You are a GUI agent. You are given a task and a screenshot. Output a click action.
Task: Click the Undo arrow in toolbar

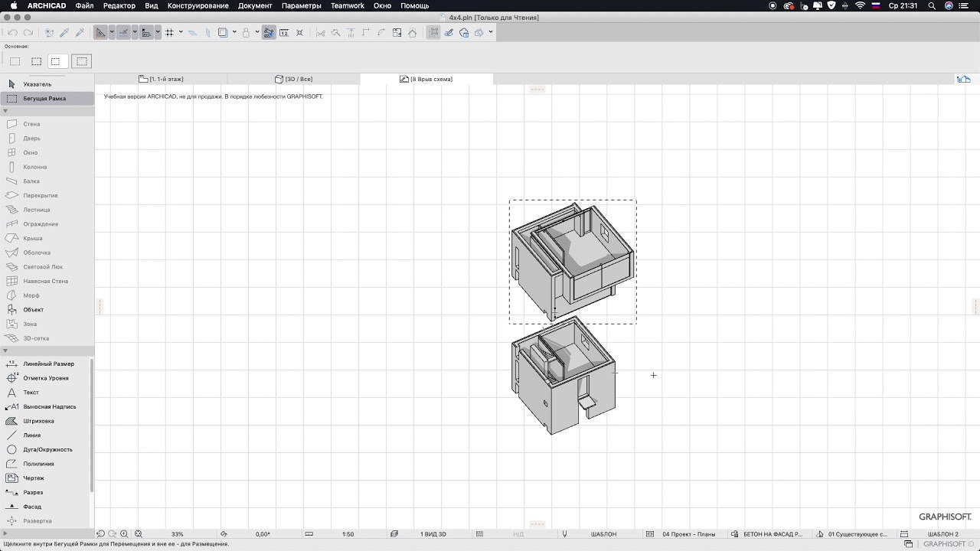point(12,33)
